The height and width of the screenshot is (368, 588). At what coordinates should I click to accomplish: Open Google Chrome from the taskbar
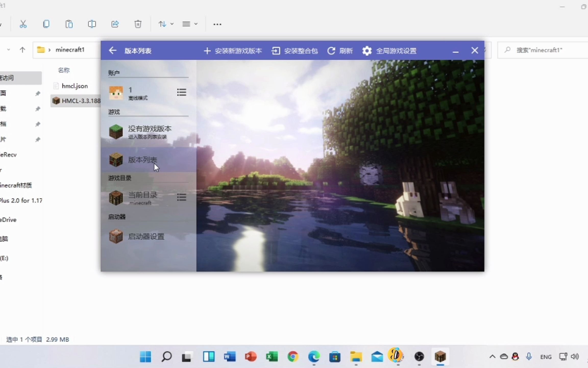click(293, 356)
